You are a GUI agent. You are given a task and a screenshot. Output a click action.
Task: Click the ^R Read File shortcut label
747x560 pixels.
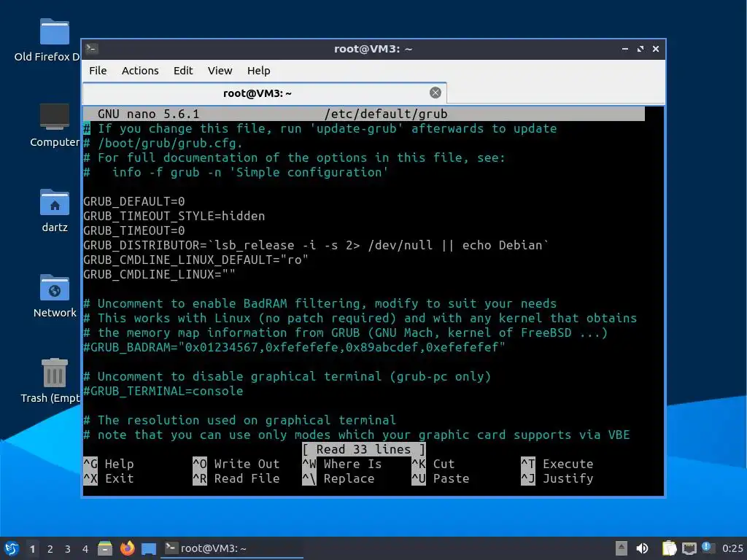(x=236, y=478)
